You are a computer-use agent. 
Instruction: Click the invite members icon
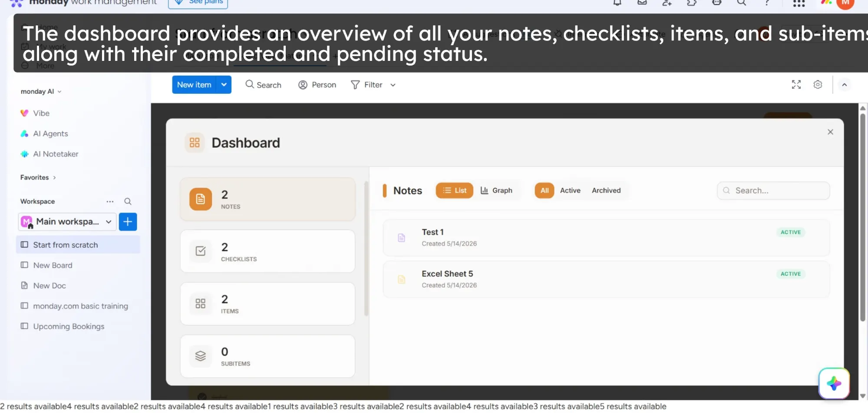point(667,3)
